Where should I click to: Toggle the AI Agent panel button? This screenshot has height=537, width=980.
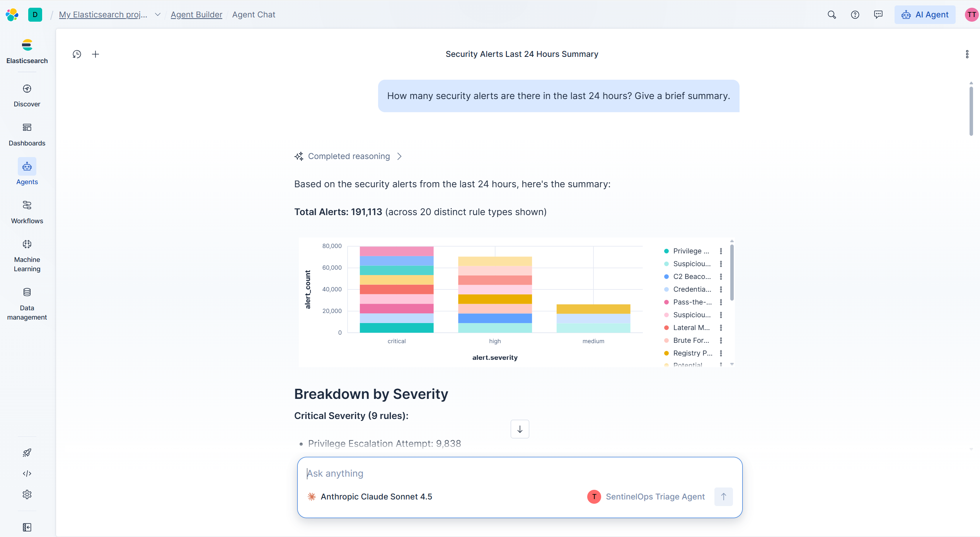pyautogui.click(x=925, y=15)
